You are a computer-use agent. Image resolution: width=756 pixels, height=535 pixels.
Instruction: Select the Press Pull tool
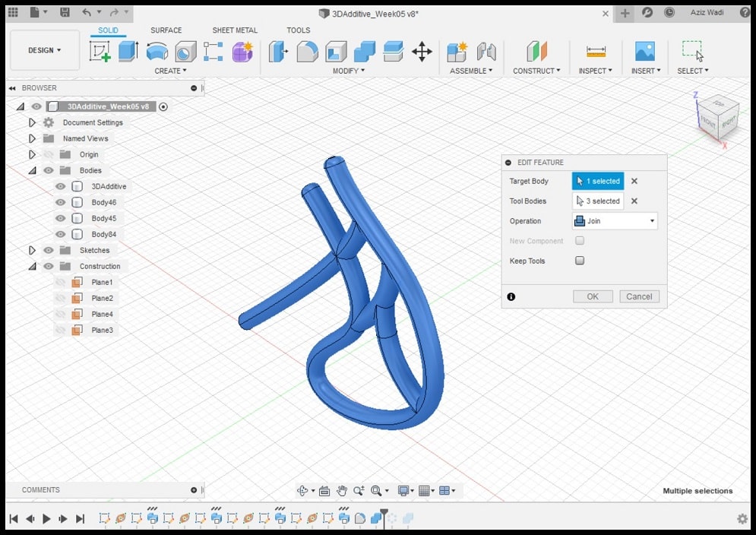278,51
